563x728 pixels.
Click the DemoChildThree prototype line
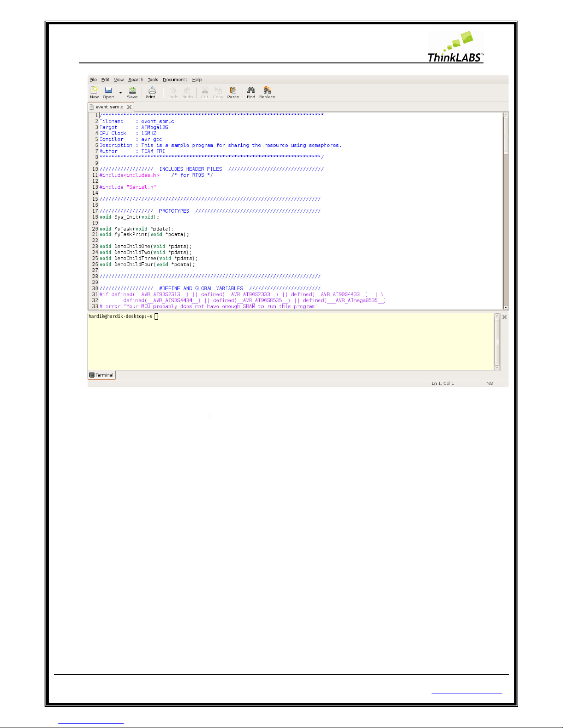148,259
